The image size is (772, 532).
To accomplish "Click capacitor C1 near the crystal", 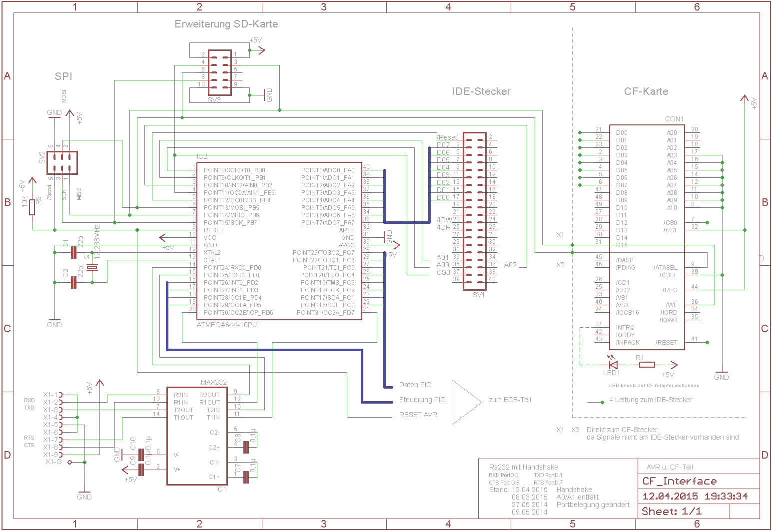I will (x=73, y=253).
